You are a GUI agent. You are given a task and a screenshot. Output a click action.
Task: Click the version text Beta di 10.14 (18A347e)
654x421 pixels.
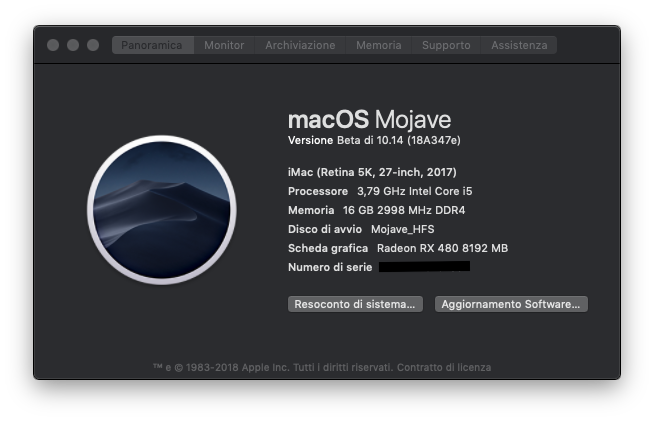click(x=399, y=140)
